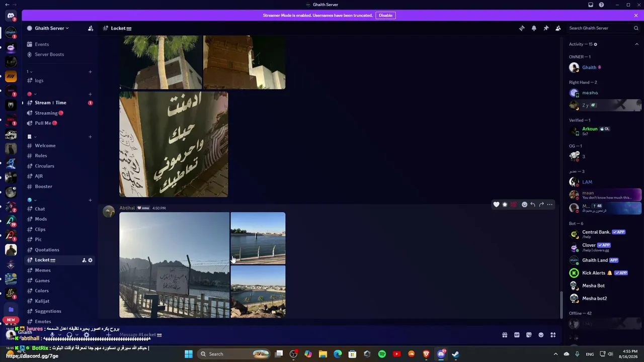Open the Discord Help icon in the title bar
The width and height of the screenshot is (644, 362).
[601, 5]
